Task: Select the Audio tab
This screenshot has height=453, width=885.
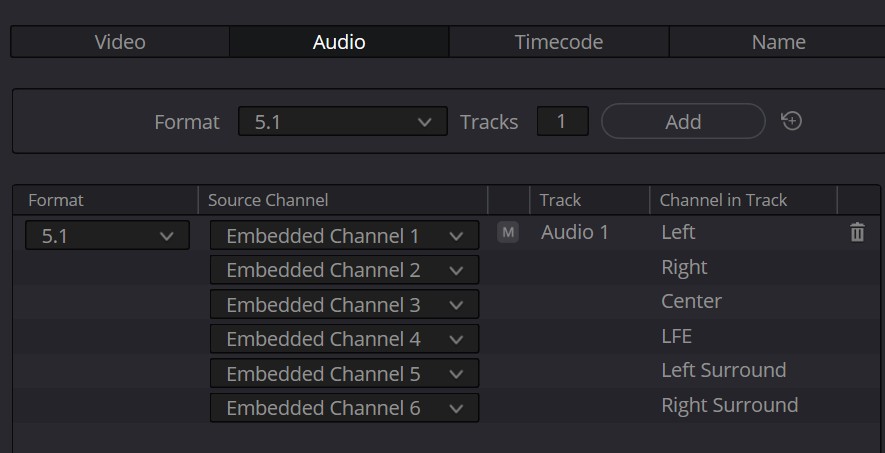Action: [339, 42]
